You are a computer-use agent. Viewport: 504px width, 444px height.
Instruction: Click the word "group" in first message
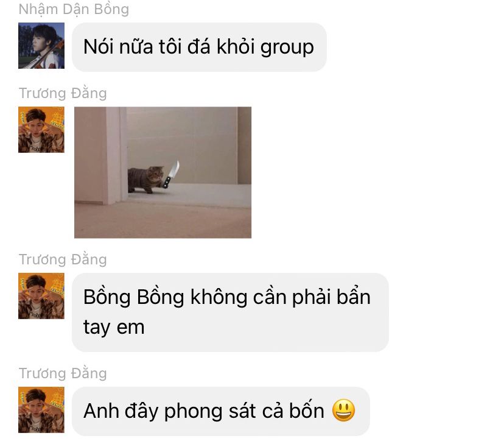(x=287, y=48)
